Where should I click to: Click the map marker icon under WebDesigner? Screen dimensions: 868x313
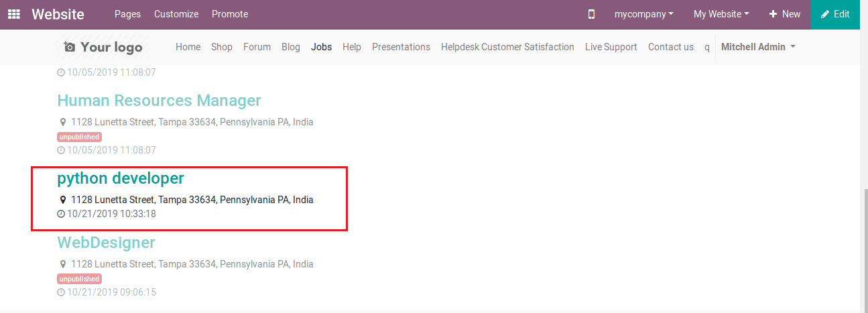[63, 264]
